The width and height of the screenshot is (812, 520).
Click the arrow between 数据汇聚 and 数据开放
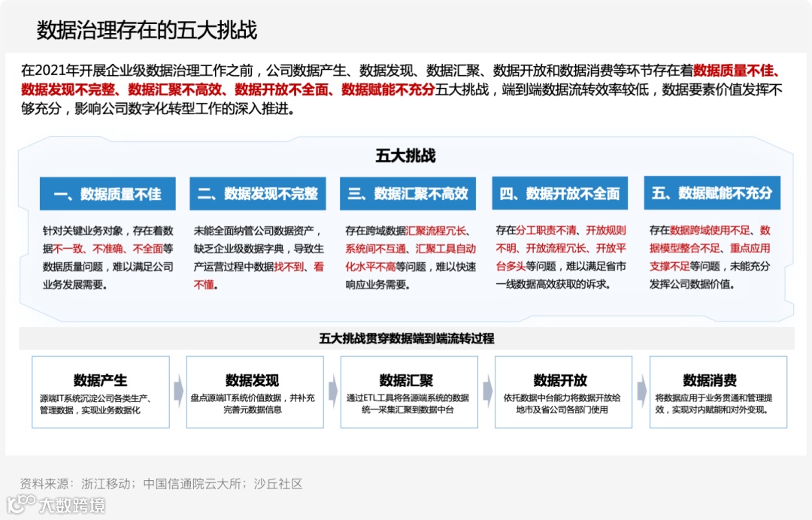point(487,391)
